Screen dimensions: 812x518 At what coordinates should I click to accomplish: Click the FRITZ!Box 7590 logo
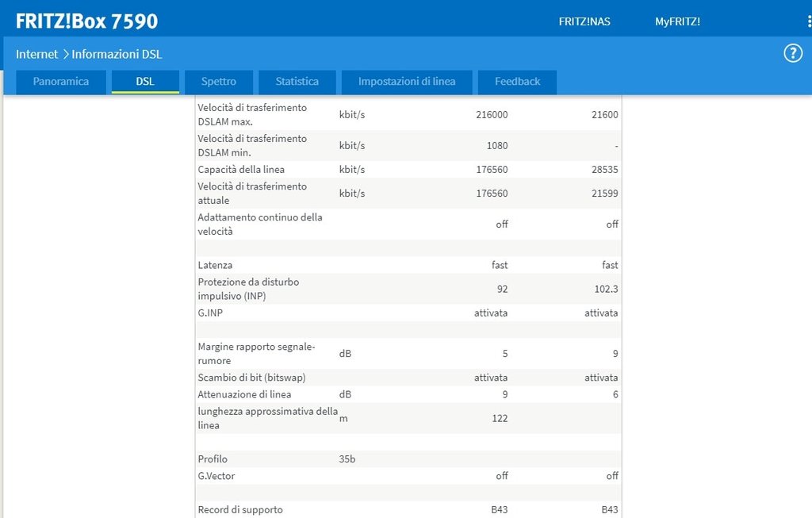point(86,21)
